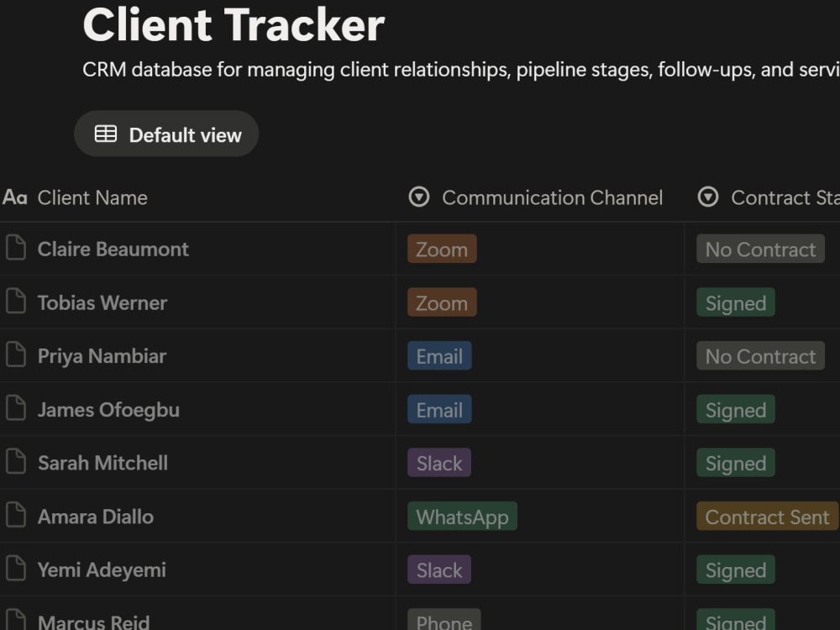Viewport: 840px width, 630px height.
Task: Click the purple Slack tag for Yemi Adeyemi
Action: coord(439,570)
